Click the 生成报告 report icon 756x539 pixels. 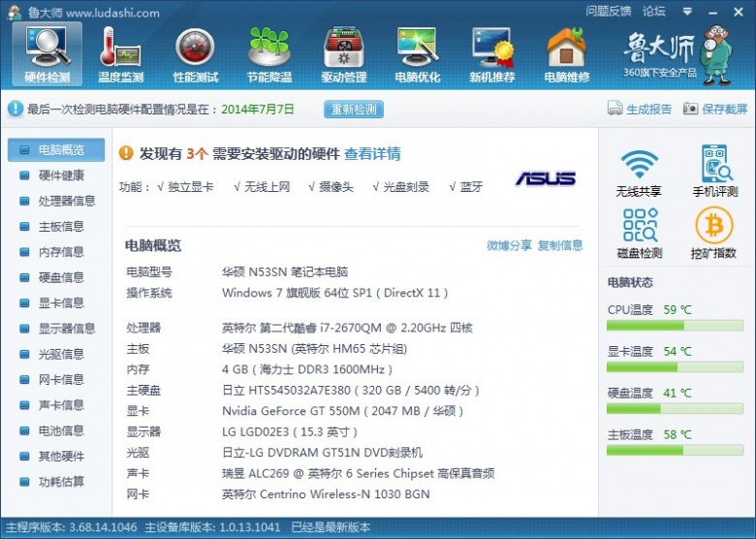point(615,108)
